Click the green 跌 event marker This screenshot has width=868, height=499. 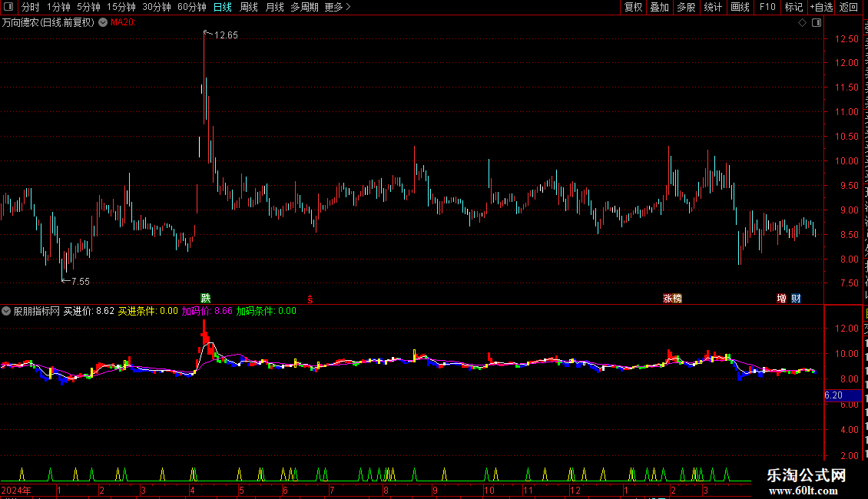click(x=206, y=299)
